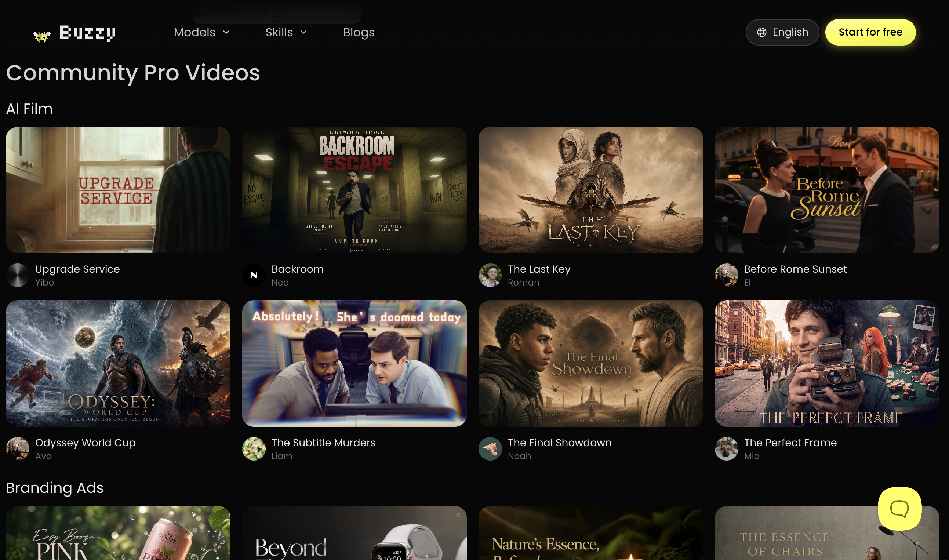Open the Nature's Essence ad thumbnail
This screenshot has width=949, height=560.
(x=590, y=533)
